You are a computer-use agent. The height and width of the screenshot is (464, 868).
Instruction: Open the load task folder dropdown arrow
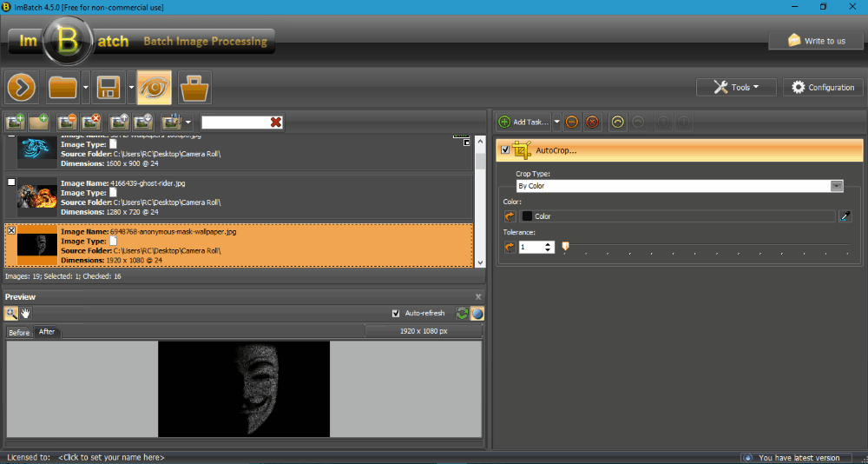click(85, 88)
